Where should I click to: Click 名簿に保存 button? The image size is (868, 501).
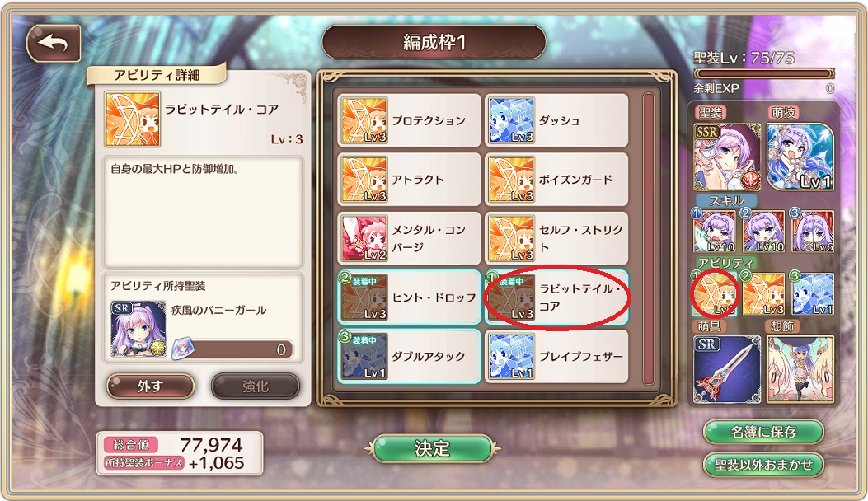click(x=763, y=432)
